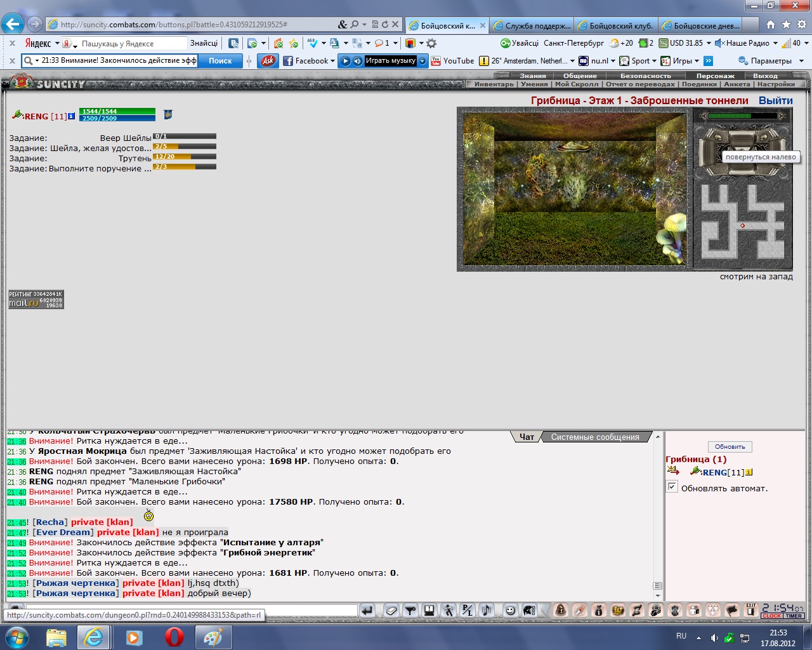Toggle the chat sound note icon

click(487, 611)
